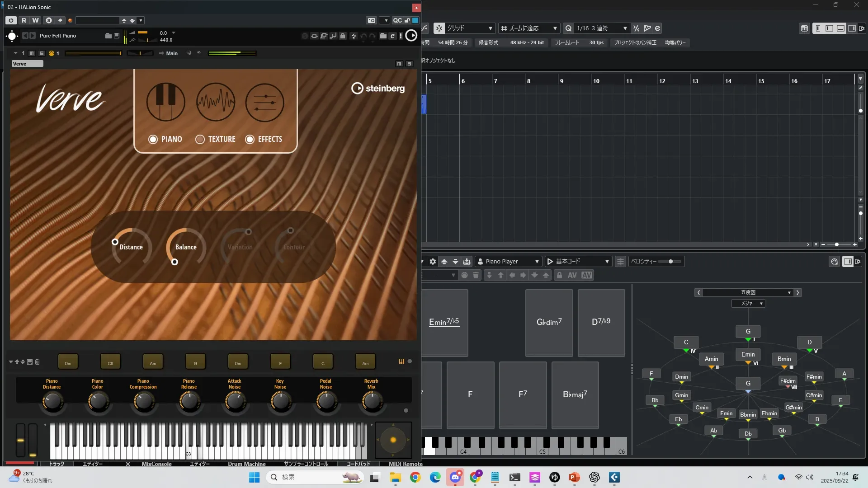Open PowerPoint from the taskbar
The image size is (868, 488).
pyautogui.click(x=574, y=477)
